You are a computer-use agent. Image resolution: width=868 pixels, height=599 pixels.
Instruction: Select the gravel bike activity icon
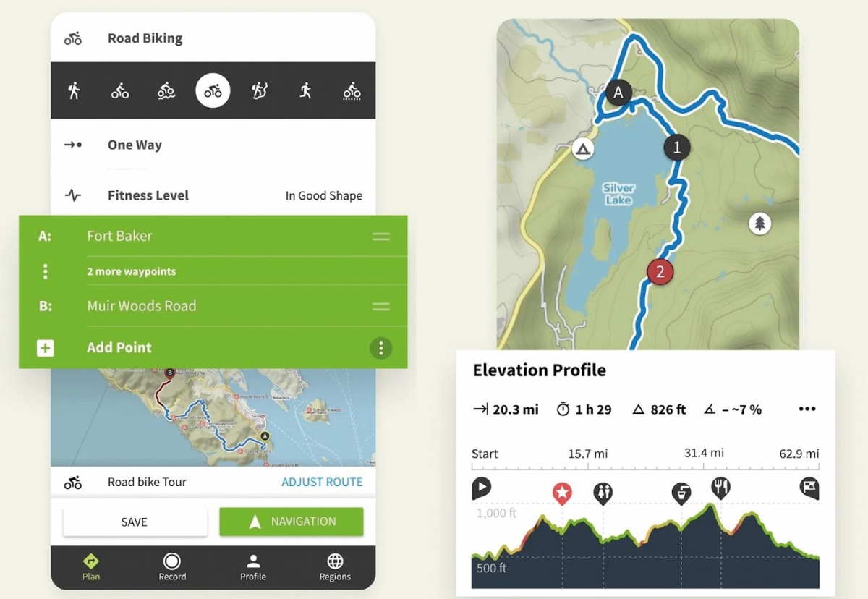pos(352,90)
